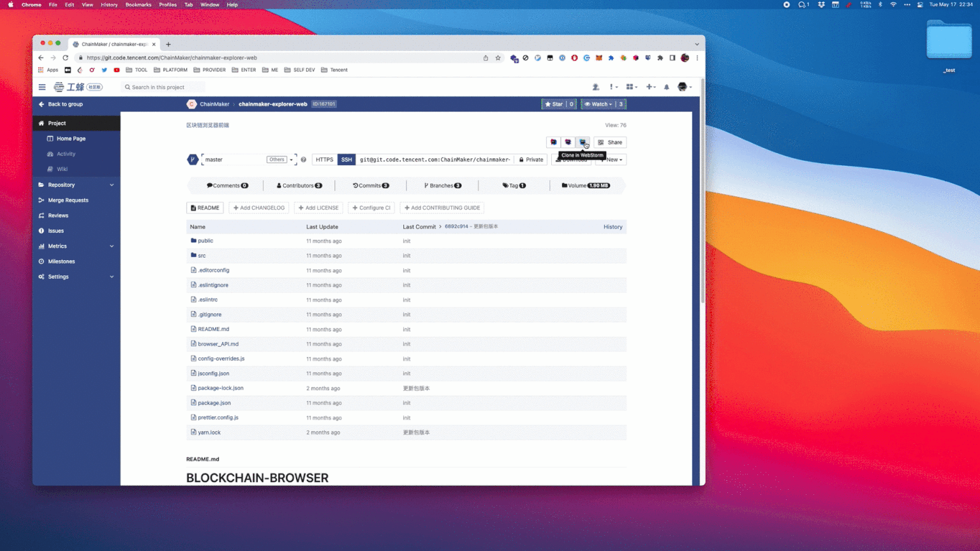980x551 pixels.
Task: Star the chainmaker-explorer-web project
Action: click(x=554, y=104)
